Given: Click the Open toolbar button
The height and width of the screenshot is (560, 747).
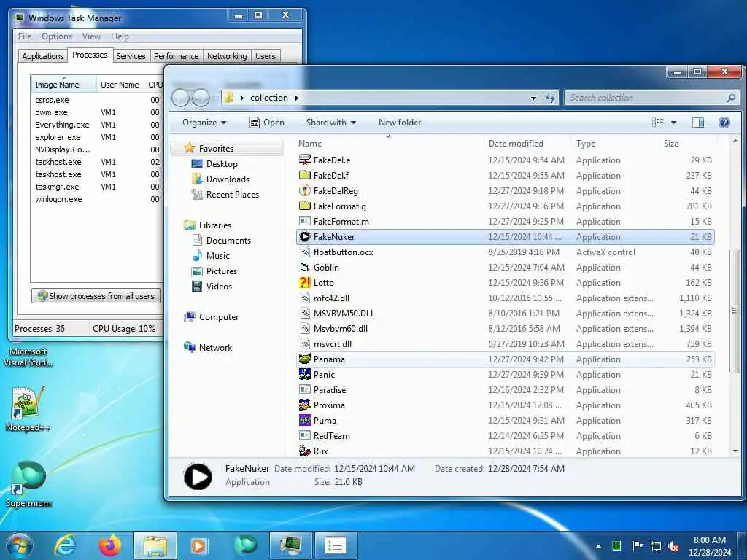Looking at the screenshot, I should pyautogui.click(x=267, y=122).
